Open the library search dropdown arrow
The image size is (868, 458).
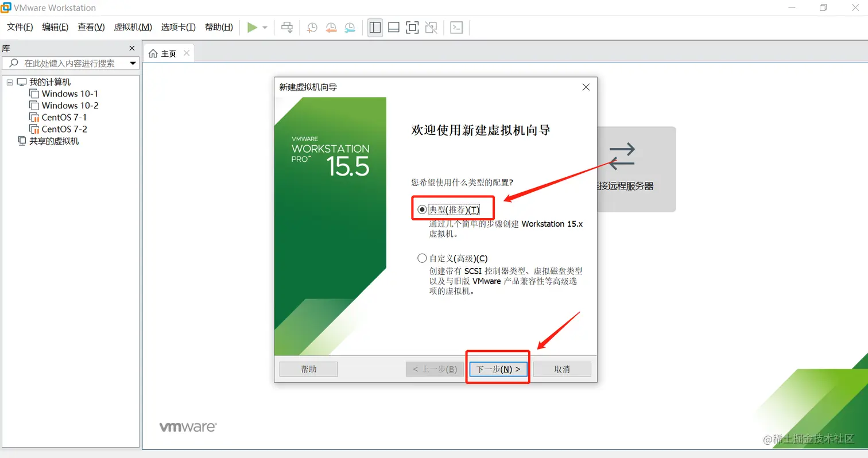[133, 63]
